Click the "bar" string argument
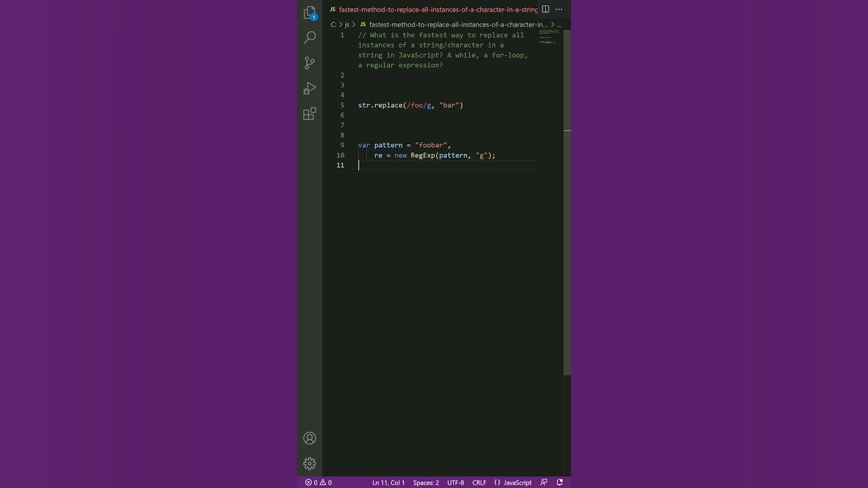868x488 pixels. 449,105
